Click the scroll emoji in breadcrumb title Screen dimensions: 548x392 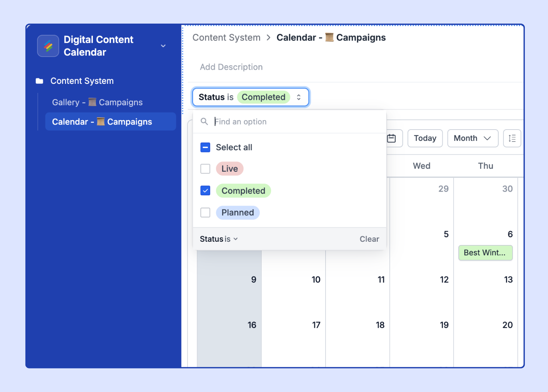tap(329, 37)
